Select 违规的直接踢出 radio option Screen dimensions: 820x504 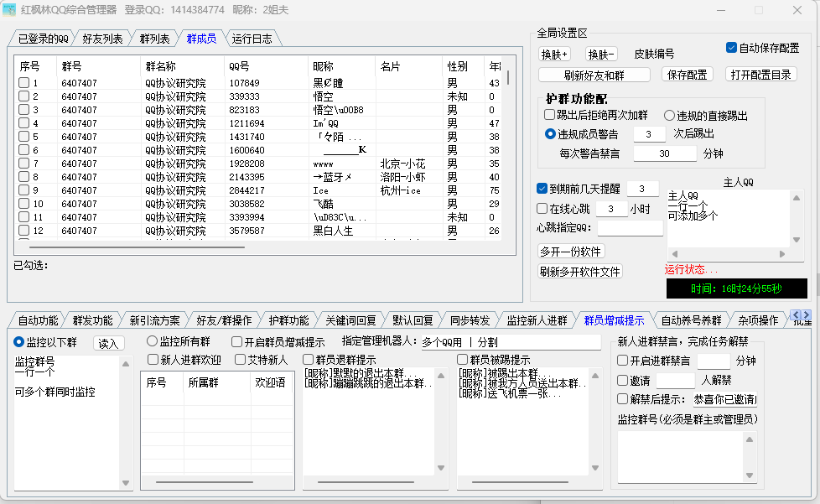click(670, 115)
